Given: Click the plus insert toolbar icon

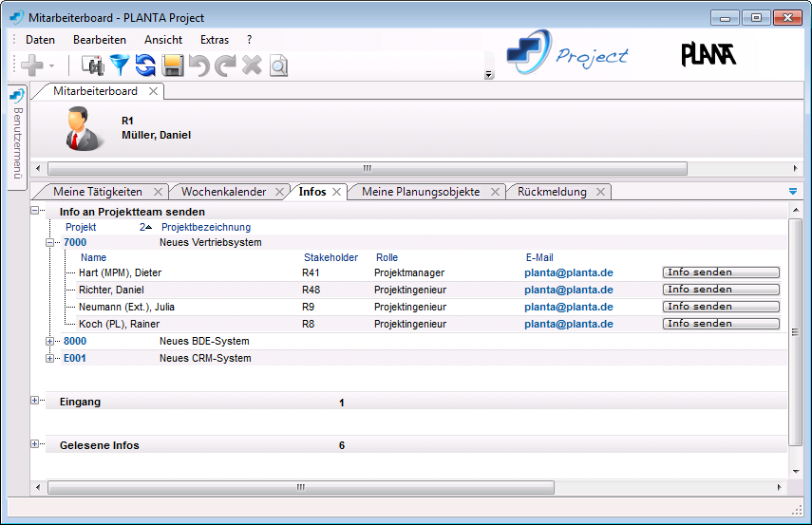Looking at the screenshot, I should (x=32, y=65).
